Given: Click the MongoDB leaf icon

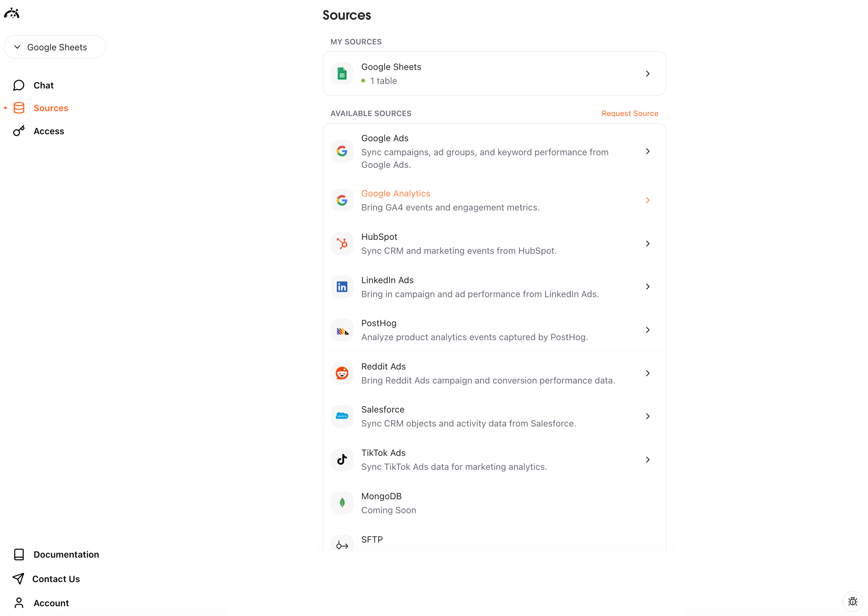Looking at the screenshot, I should pyautogui.click(x=342, y=503).
